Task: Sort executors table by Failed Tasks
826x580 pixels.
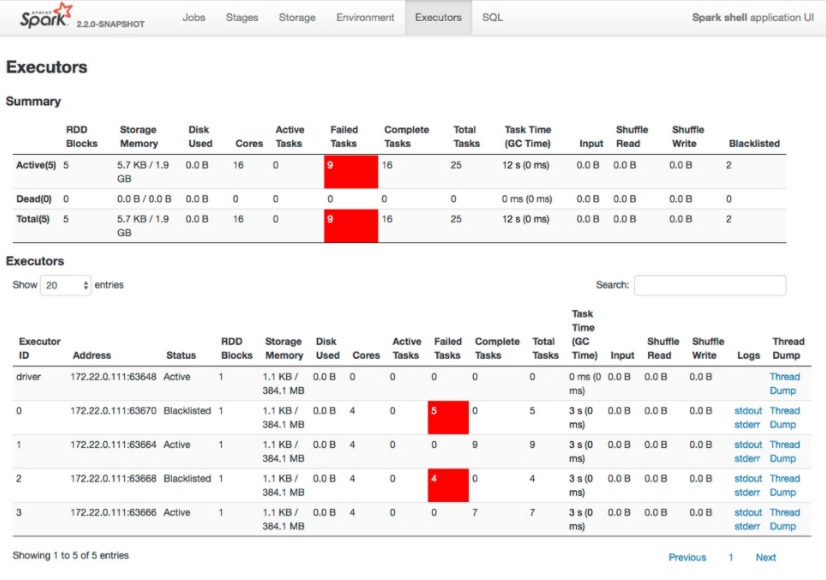Action: [448, 348]
